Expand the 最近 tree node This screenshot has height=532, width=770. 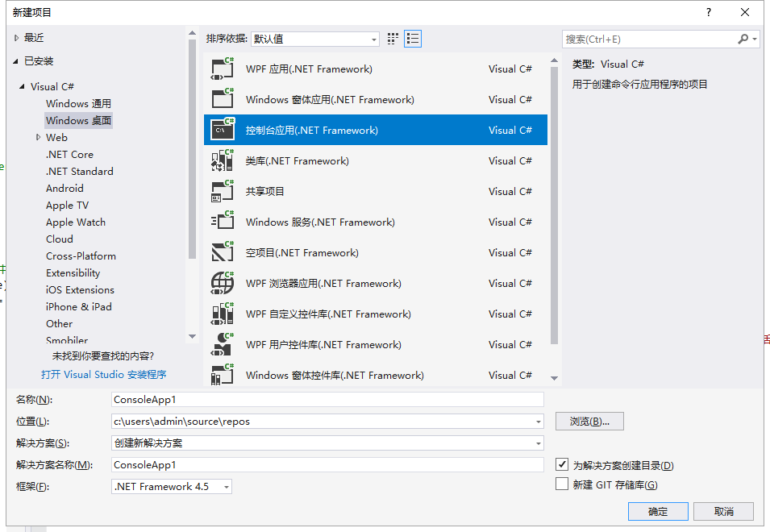tap(16, 38)
